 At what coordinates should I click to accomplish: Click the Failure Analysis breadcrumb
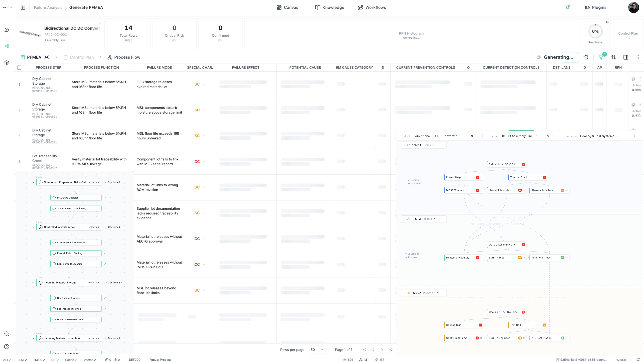tap(48, 8)
